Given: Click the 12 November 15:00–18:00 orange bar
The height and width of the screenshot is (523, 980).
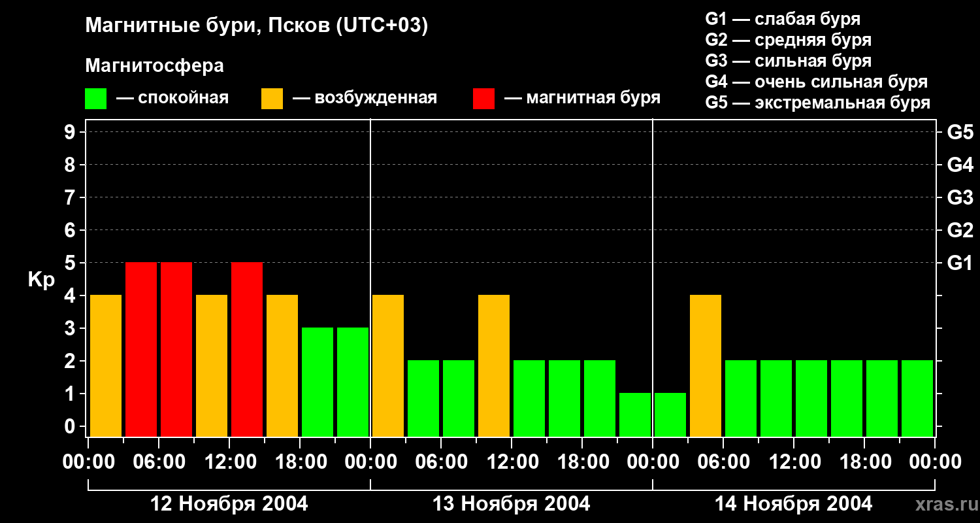Looking at the screenshot, I should point(282,365).
